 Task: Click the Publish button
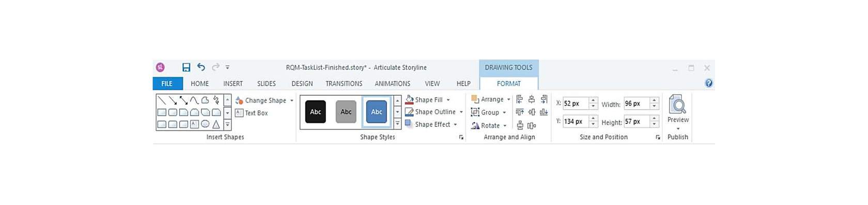pyautogui.click(x=677, y=137)
